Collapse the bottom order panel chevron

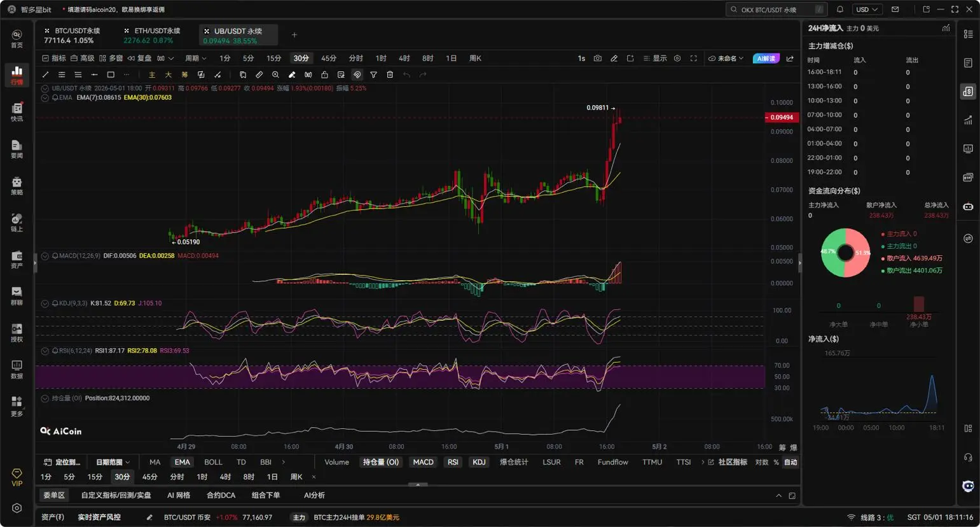778,496
